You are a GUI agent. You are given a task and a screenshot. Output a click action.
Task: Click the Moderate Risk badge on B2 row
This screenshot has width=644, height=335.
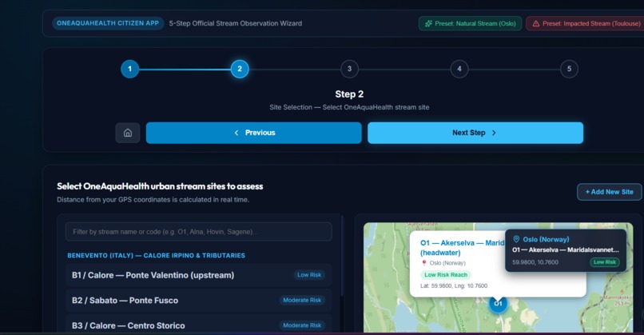click(302, 301)
